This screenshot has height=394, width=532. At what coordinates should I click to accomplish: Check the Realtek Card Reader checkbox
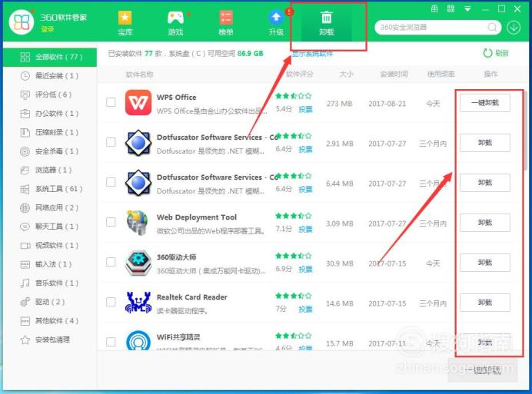pos(111,302)
